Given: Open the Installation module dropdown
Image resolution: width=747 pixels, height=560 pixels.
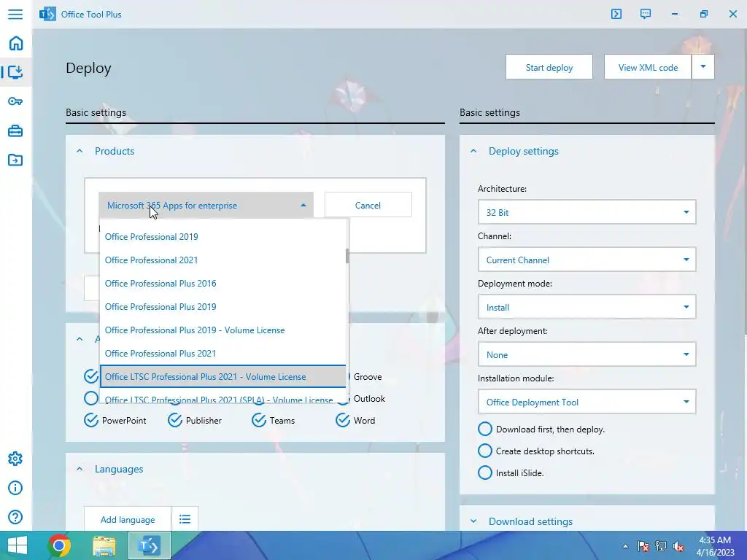Looking at the screenshot, I should point(587,402).
